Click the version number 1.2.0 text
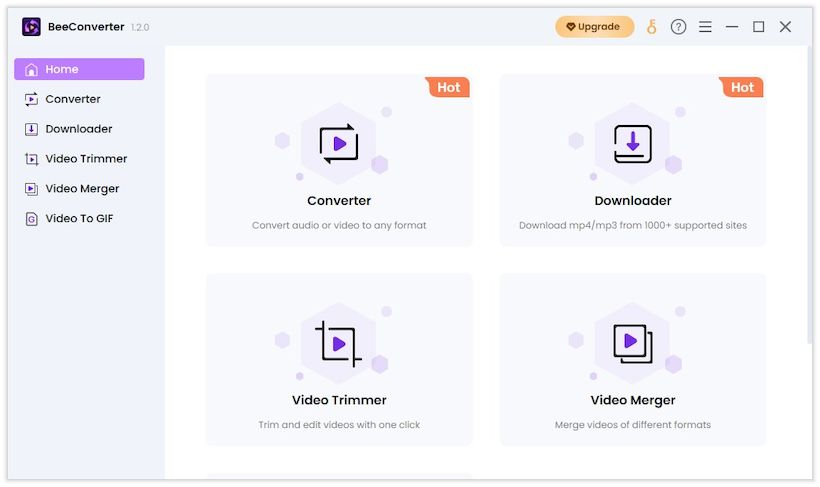The height and width of the screenshot is (487, 820). coord(140,27)
